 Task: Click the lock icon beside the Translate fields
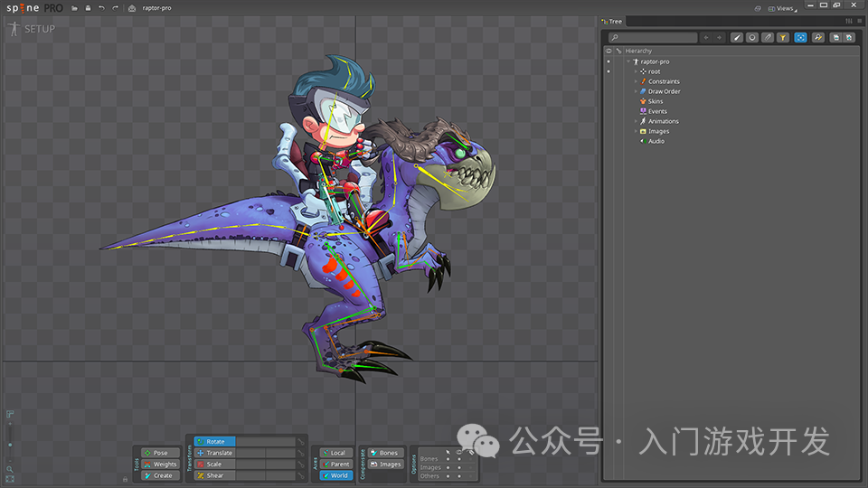click(x=301, y=453)
